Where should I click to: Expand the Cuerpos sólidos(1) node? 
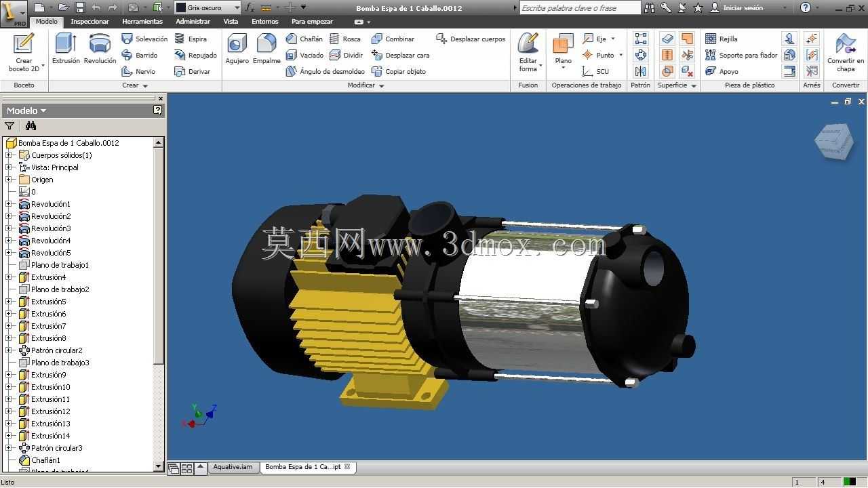point(9,155)
